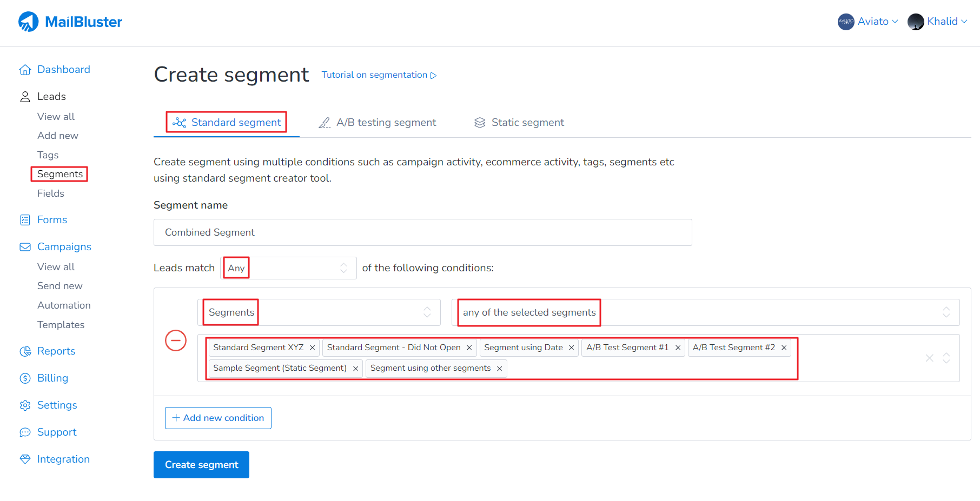Click the Reports pie chart icon
Screen dimensions: 980x501
pos(25,351)
